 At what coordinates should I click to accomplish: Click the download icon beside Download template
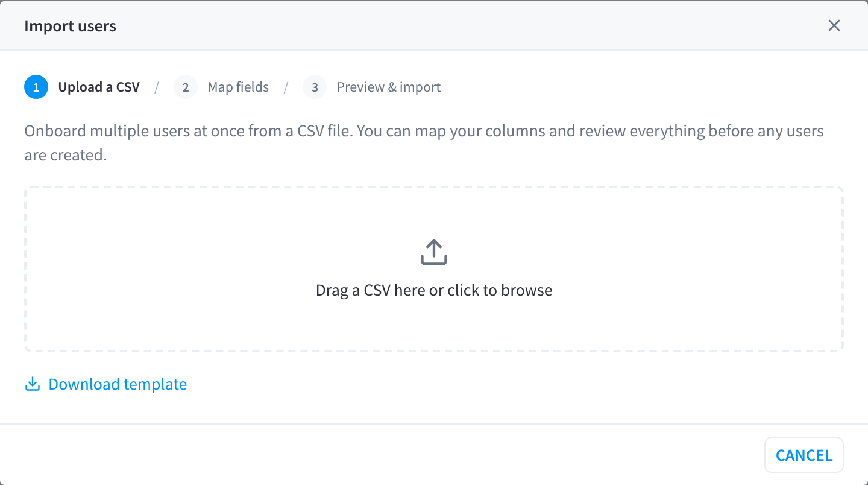click(x=32, y=384)
